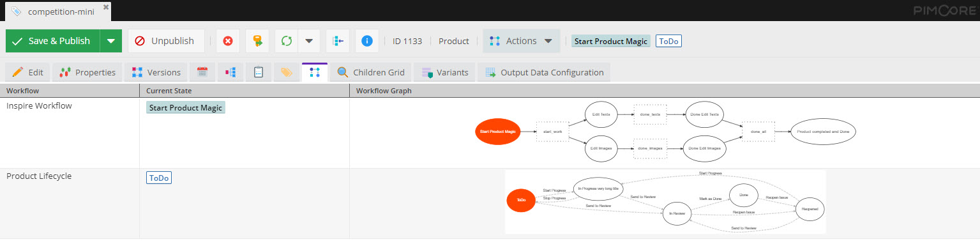Close the competition-mini tab
The image size is (980, 246).
click(x=106, y=7)
